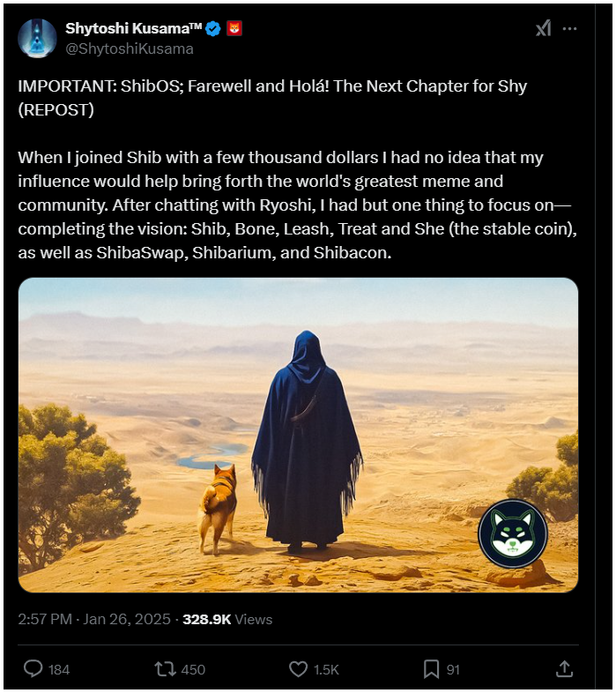View the 328.9K Views analytics
616x693 pixels.
[227, 619]
